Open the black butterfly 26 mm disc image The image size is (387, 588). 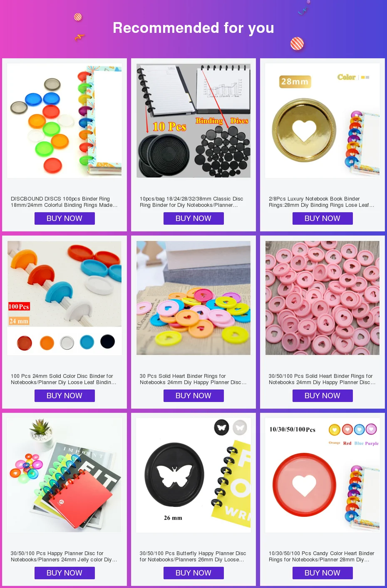point(193,475)
